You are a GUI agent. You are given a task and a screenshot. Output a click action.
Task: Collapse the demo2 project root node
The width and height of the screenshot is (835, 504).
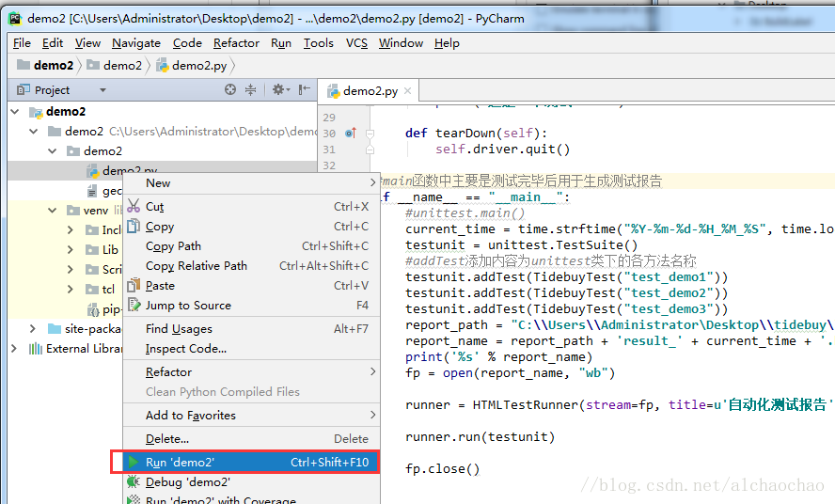click(15, 111)
